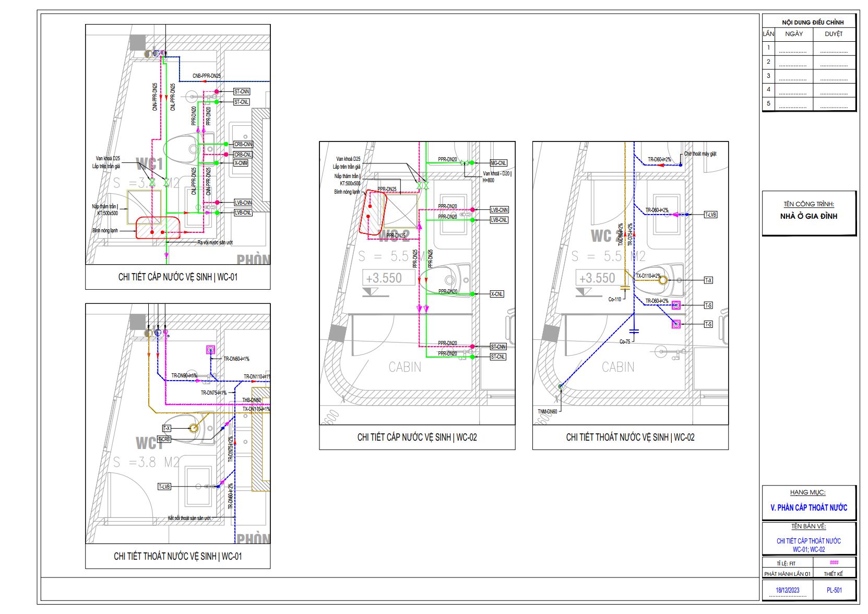Image resolution: width=868 pixels, height=614 pixels.
Task: Click magenta floor drain symbol beside 'TR-DN60-i=1%'
Action: [x=211, y=349]
